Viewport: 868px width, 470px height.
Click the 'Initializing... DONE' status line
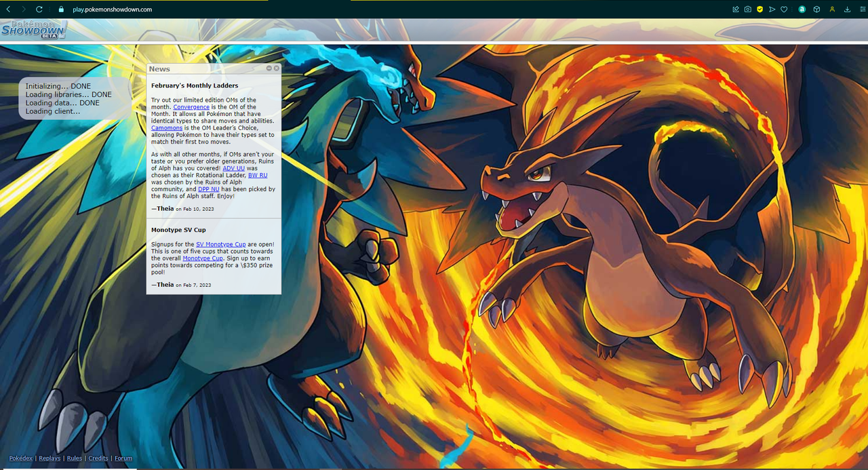pyautogui.click(x=58, y=87)
